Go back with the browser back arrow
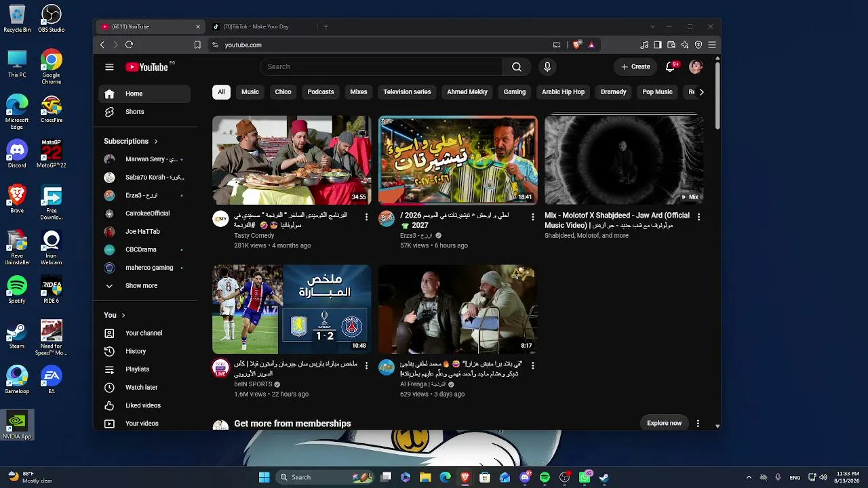 (x=102, y=45)
